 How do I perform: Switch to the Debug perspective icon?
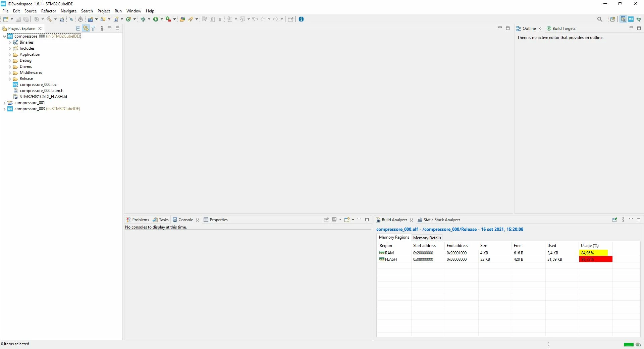coord(639,19)
